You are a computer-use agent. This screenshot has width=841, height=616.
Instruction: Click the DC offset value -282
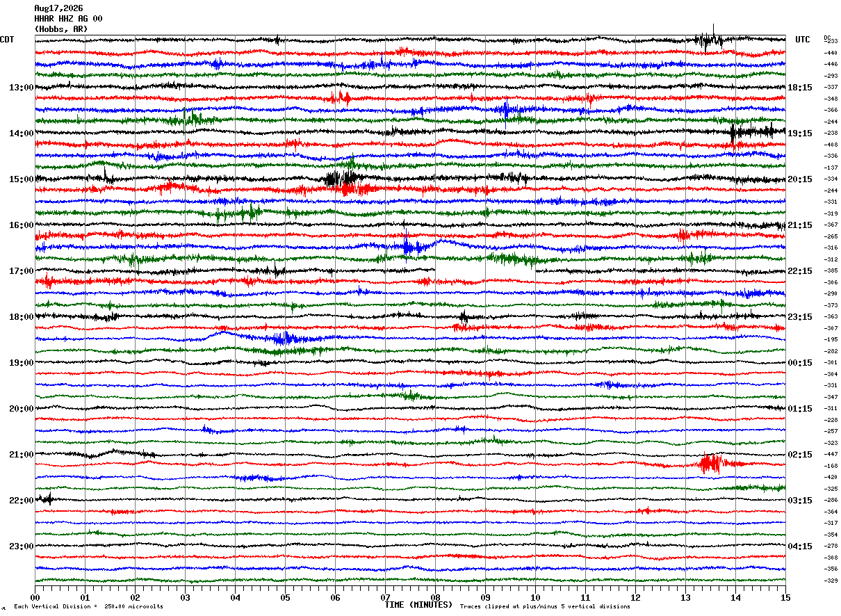pos(831,351)
